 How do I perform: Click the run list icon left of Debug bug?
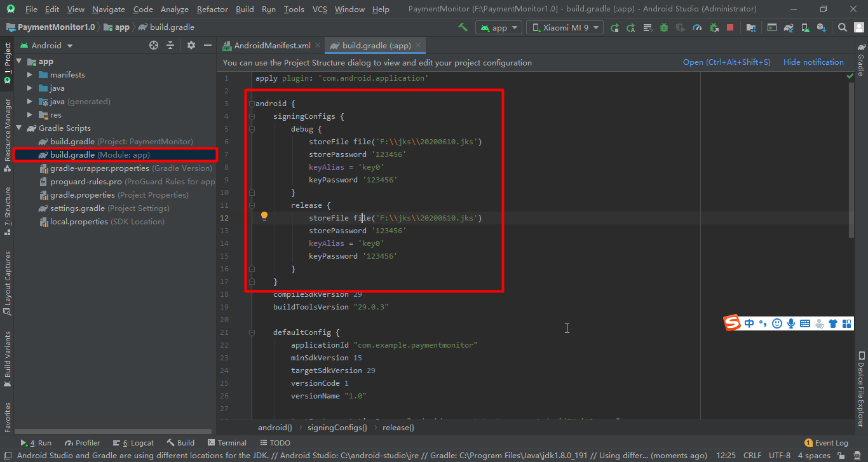[x=648, y=27]
